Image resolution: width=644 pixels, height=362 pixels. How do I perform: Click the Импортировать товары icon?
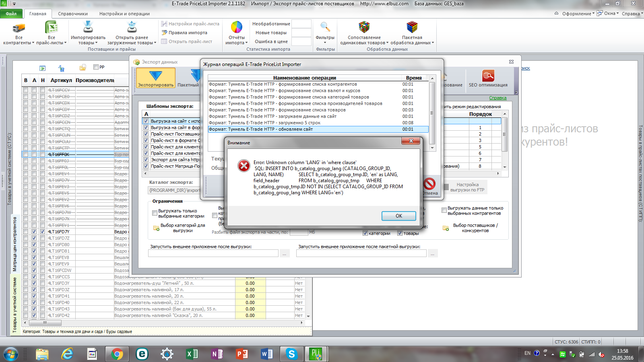(x=88, y=27)
